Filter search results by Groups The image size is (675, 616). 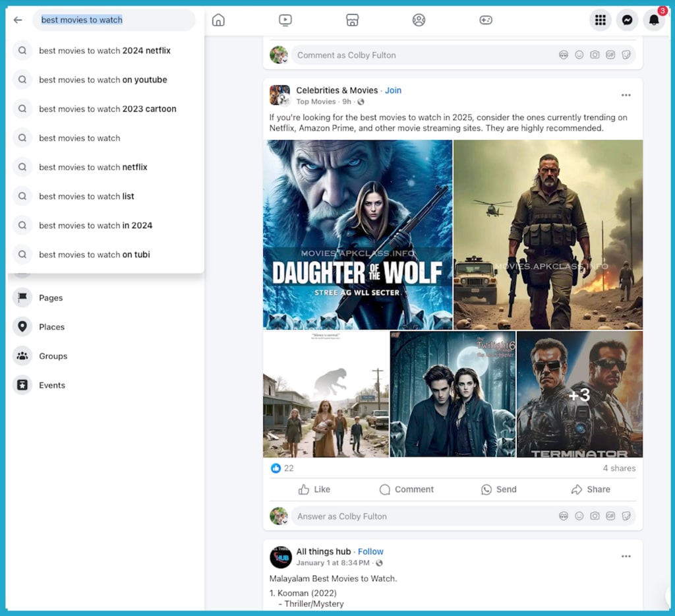point(105,356)
